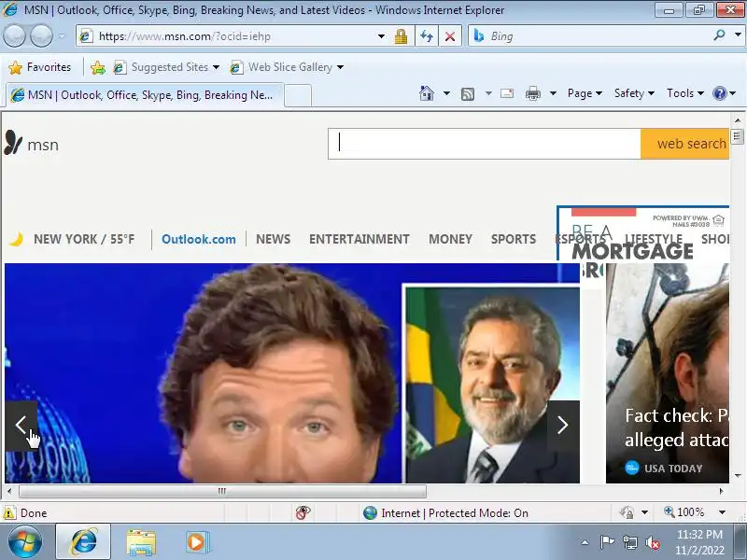The image size is (747, 560).
Task: Click vertical scroll down arrow
Action: point(738,476)
